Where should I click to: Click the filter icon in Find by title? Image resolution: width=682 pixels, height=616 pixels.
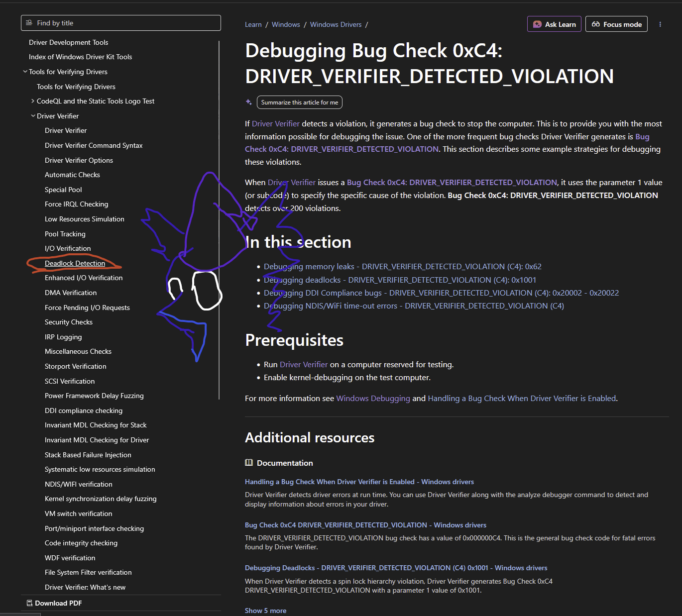click(x=29, y=23)
